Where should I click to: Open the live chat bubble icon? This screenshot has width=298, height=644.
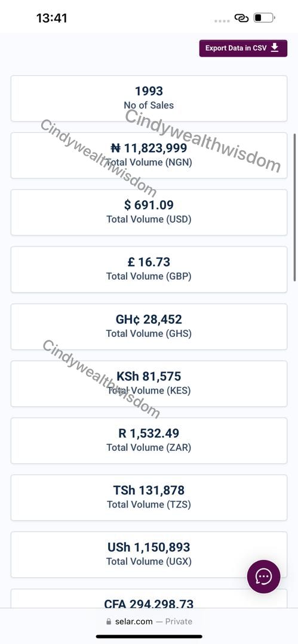[x=263, y=577]
